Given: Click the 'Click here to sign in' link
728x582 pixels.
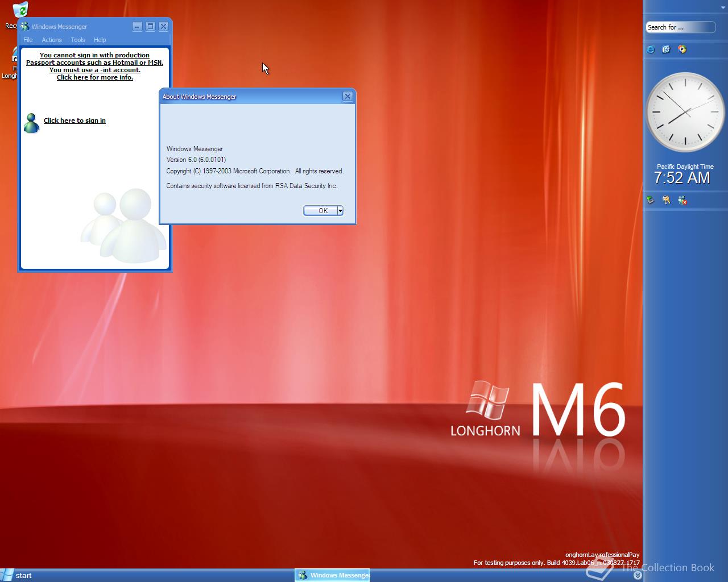Looking at the screenshot, I should click(75, 120).
